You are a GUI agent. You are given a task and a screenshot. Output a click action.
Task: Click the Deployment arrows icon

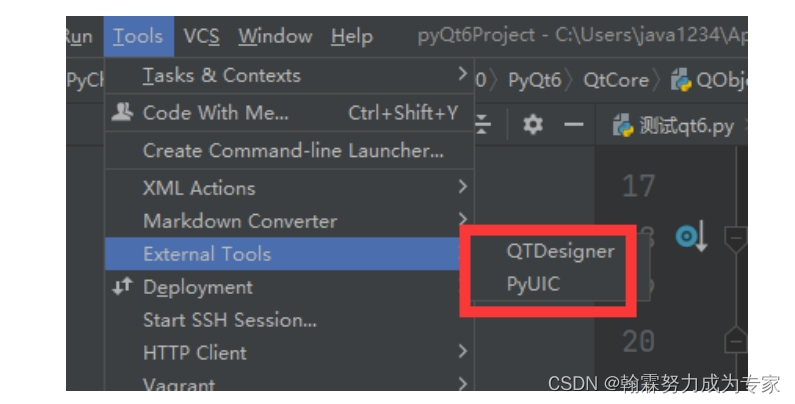pyautogui.click(x=122, y=286)
